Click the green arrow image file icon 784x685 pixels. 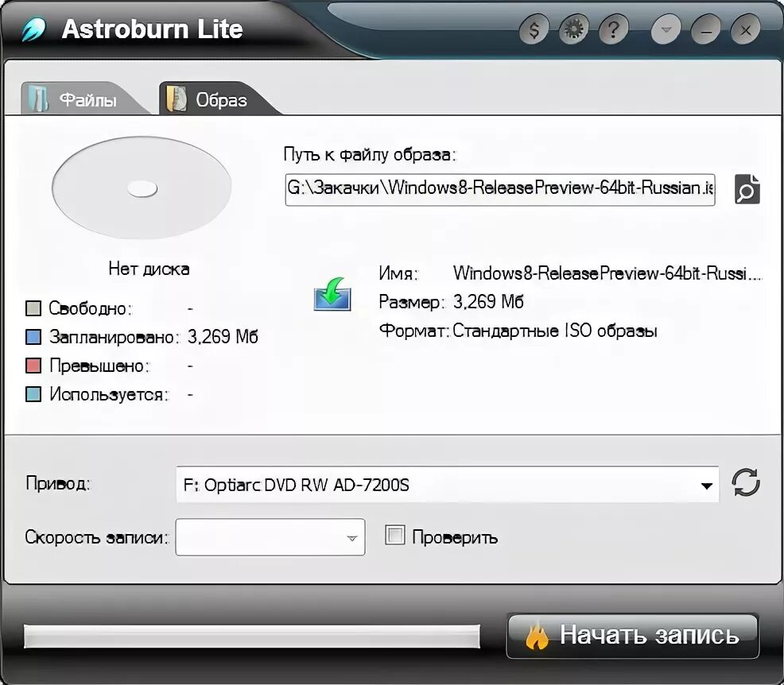pos(332,294)
